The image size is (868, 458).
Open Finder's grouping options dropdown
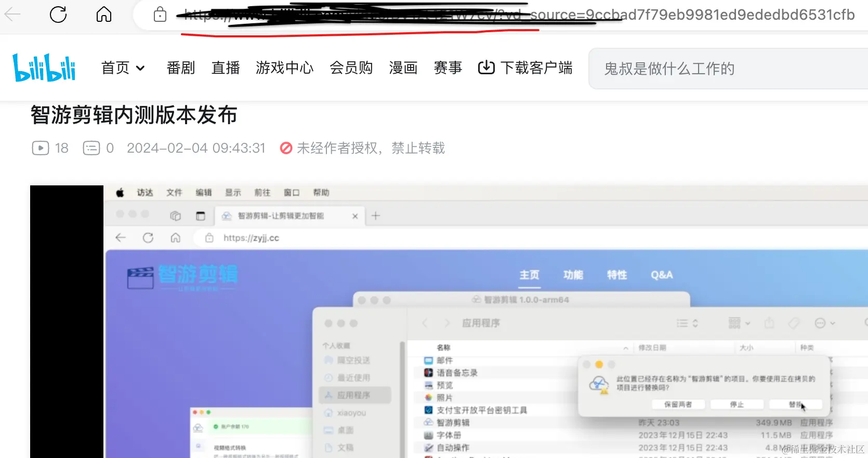740,323
